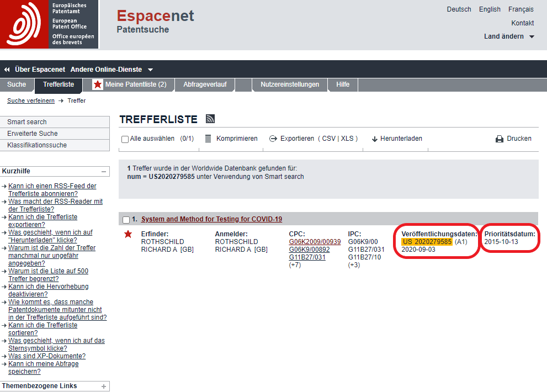Tick the checkbox for result 1
Viewport: 547px width, 392px height.
(x=126, y=220)
